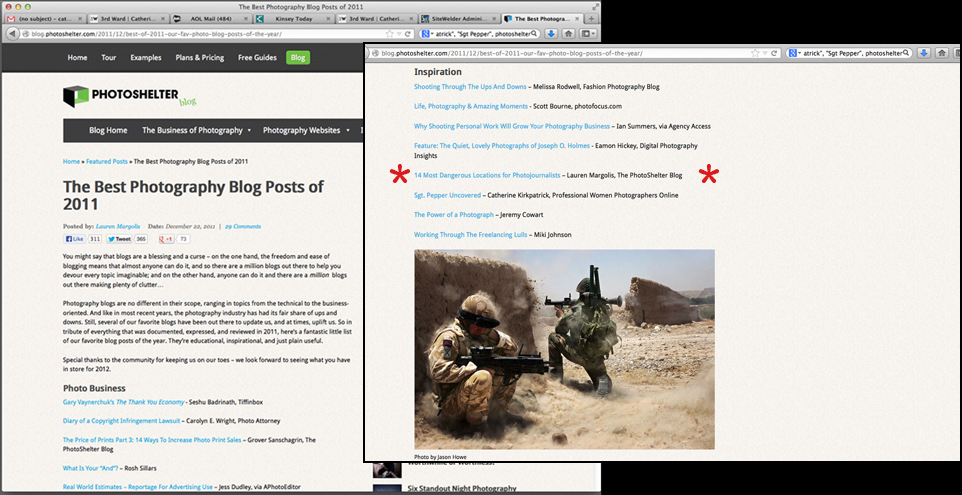Viewport: 962px width, 495px height.
Task: Reload the page in the right browser
Action: pos(774,53)
